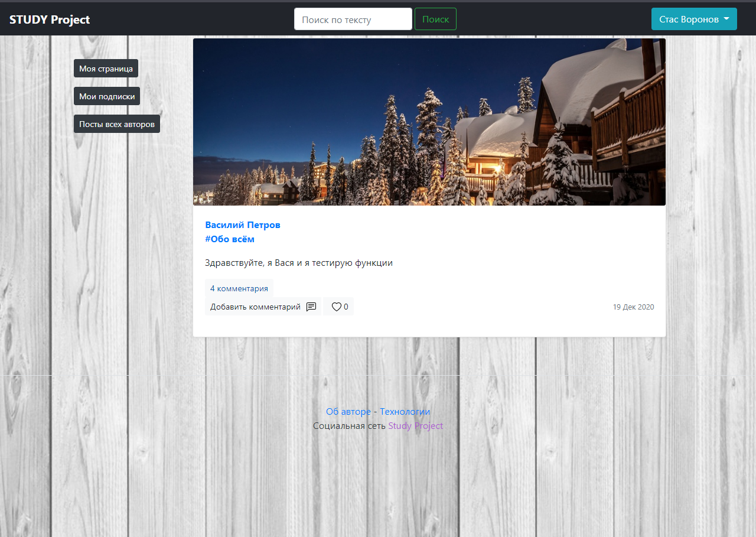Show the 4 комментария under the post
Screen dimensions: 756x537
pos(239,288)
